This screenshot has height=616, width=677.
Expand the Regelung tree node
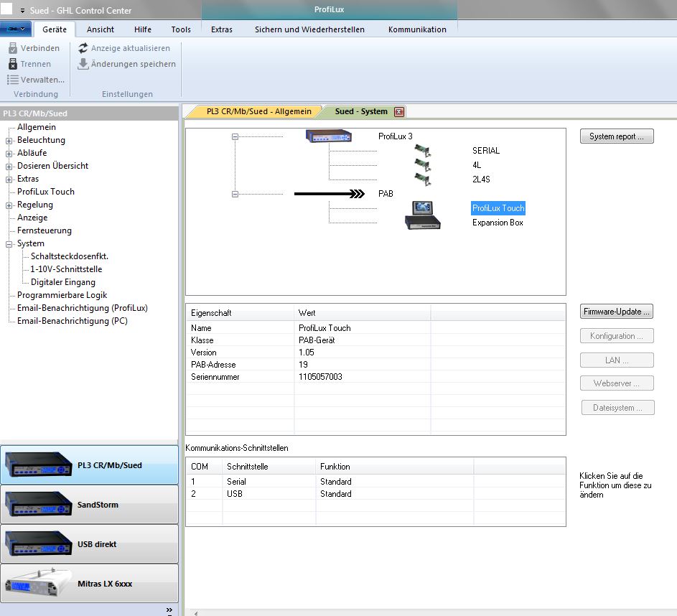click(x=9, y=205)
